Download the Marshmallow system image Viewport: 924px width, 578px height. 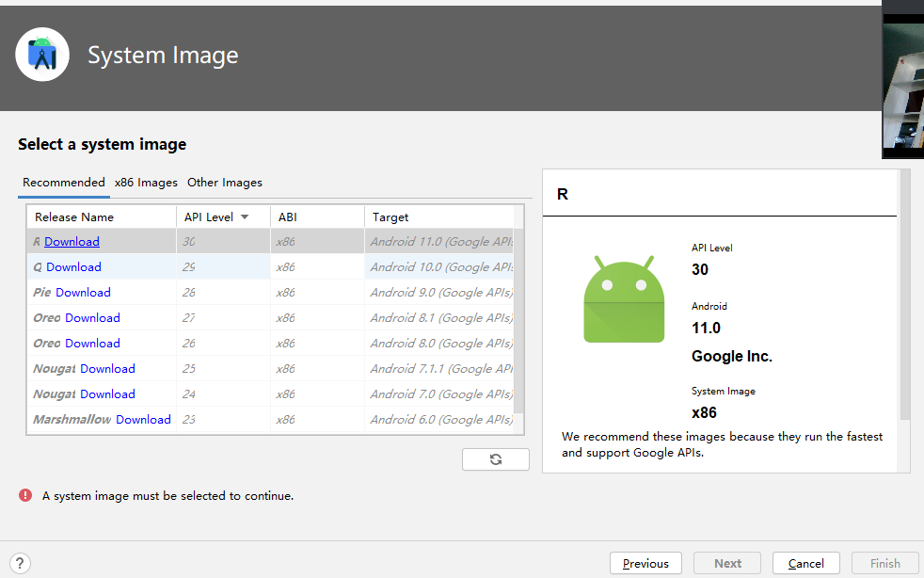click(x=143, y=420)
